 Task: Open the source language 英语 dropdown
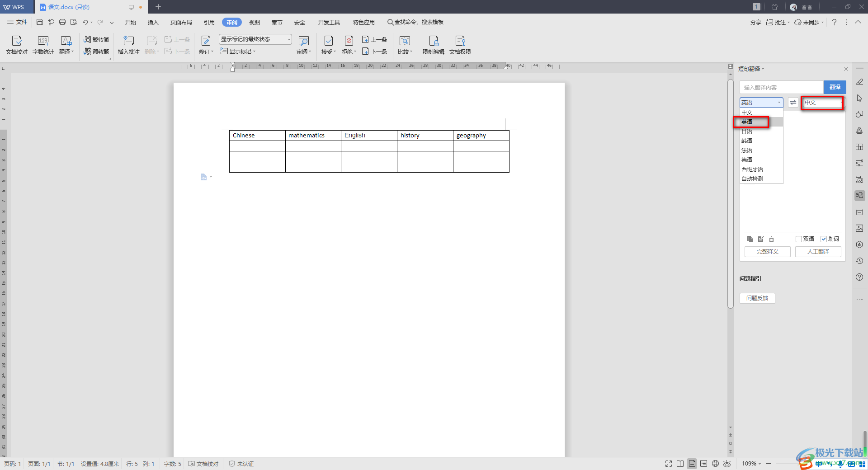pos(761,103)
